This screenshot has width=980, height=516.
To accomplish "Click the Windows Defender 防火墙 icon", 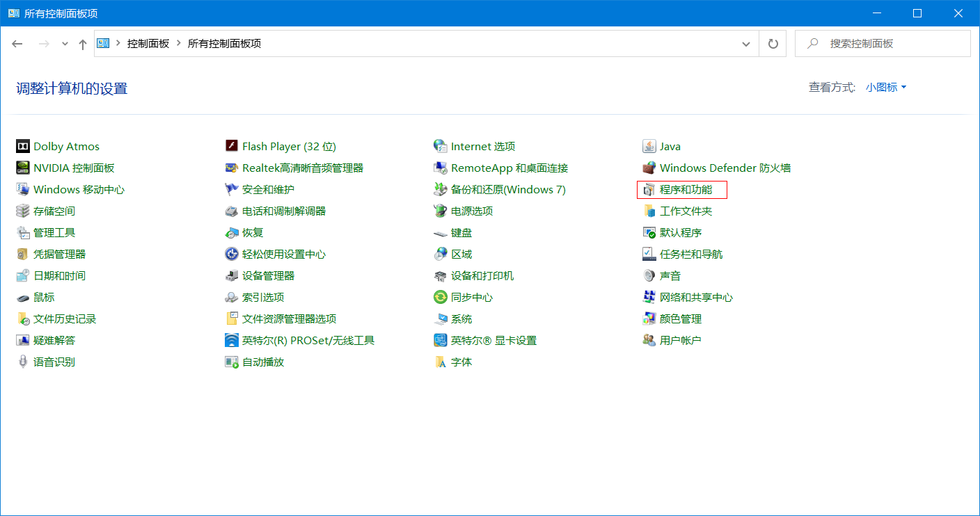I will [649, 168].
